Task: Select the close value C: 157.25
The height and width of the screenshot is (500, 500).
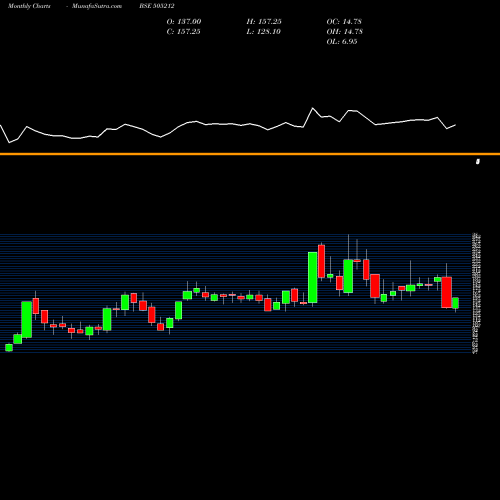Action: click(183, 31)
